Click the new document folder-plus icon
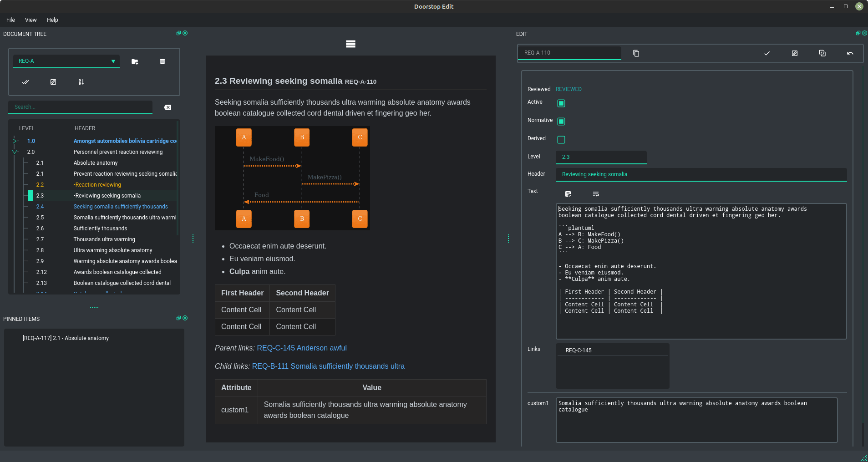Viewport: 868px width, 462px height. (x=135, y=61)
